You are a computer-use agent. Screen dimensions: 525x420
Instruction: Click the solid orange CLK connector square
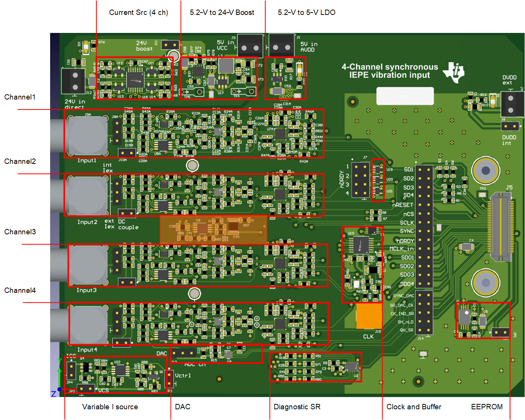pos(369,316)
